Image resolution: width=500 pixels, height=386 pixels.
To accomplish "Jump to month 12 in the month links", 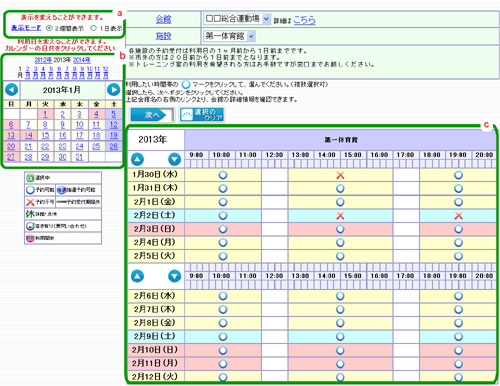I will click(105, 72).
